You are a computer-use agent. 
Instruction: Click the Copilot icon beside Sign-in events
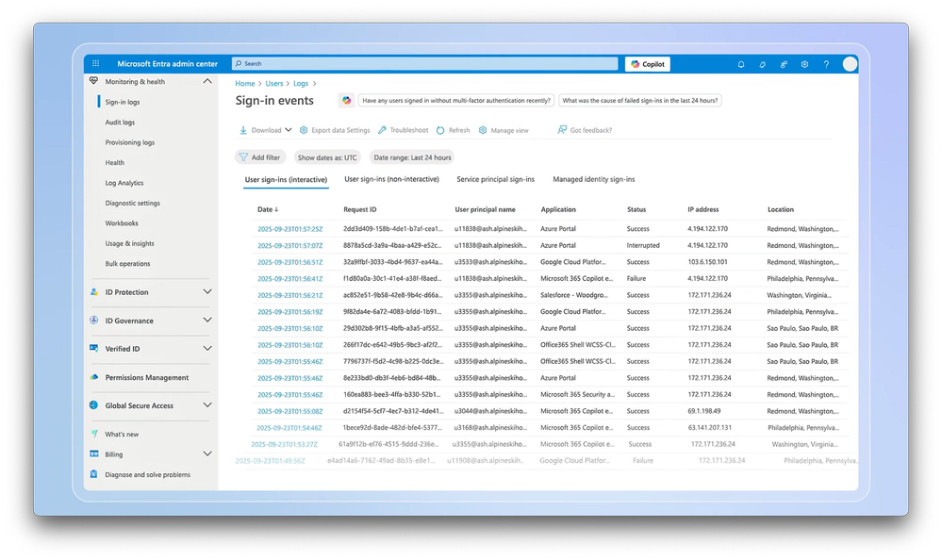click(x=346, y=100)
